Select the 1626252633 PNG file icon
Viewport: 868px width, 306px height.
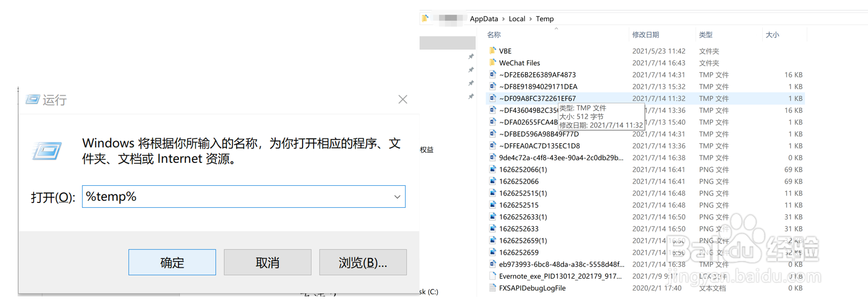point(492,228)
